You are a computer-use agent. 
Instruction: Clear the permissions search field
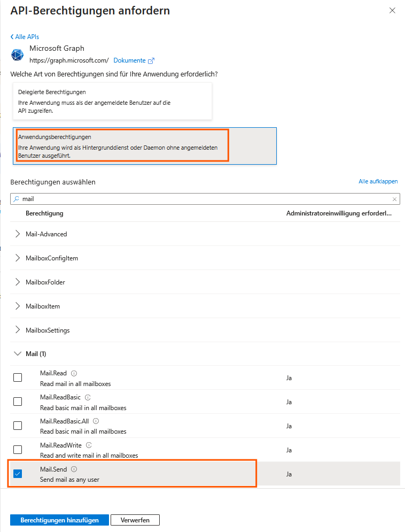coord(395,199)
